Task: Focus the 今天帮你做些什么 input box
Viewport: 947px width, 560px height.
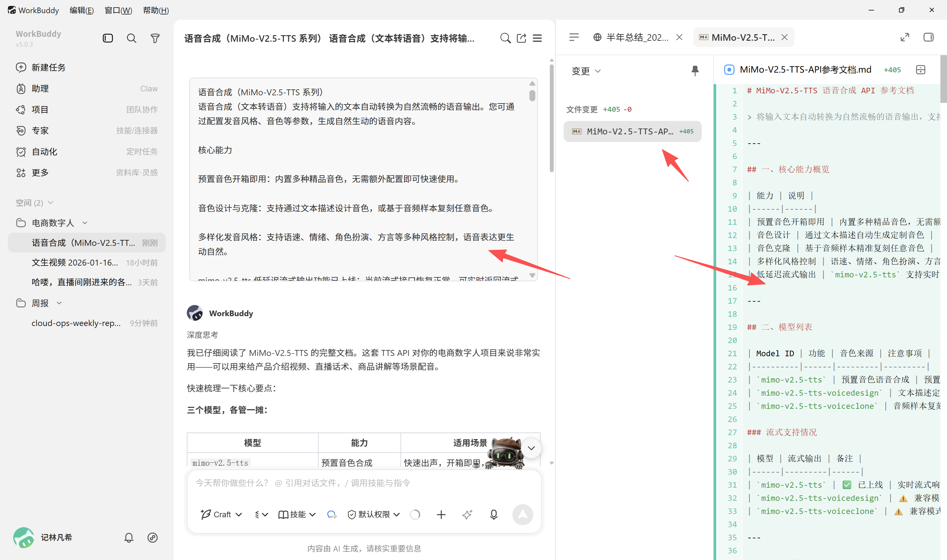Action: click(364, 483)
